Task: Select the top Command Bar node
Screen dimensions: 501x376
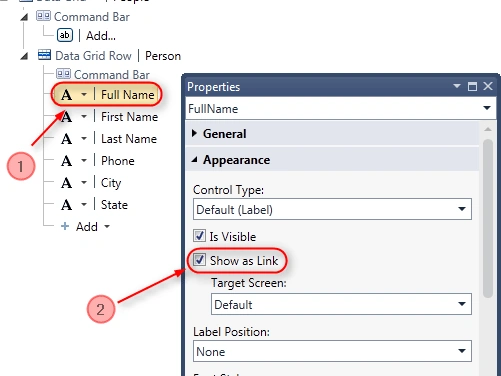Action: click(x=83, y=17)
